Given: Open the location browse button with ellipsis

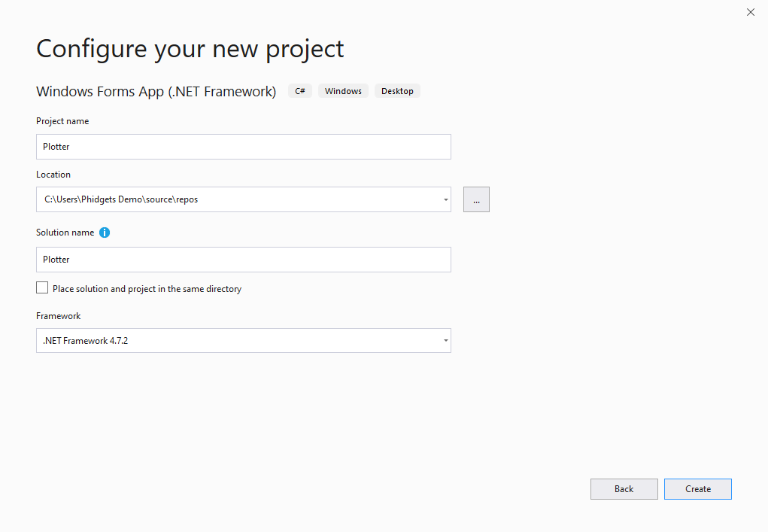Looking at the screenshot, I should pos(476,199).
